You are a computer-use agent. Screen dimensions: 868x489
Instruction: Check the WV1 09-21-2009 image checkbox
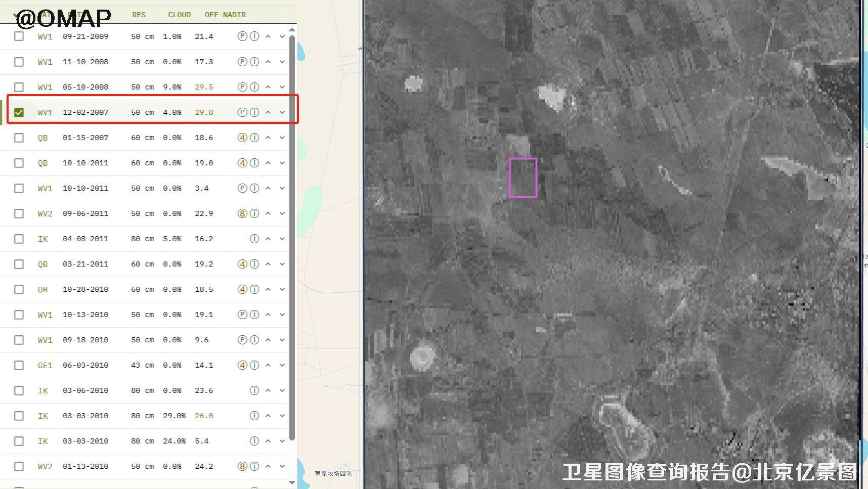[x=19, y=36]
